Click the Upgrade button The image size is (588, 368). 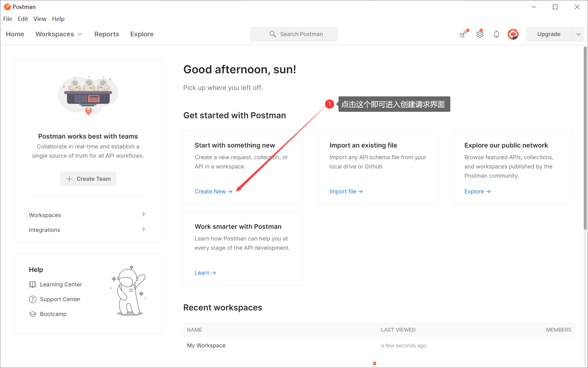549,34
